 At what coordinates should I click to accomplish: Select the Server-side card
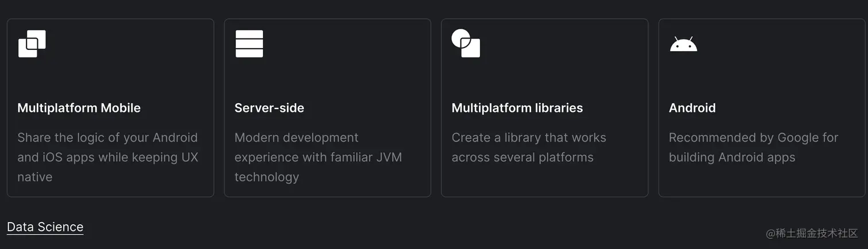tap(327, 108)
